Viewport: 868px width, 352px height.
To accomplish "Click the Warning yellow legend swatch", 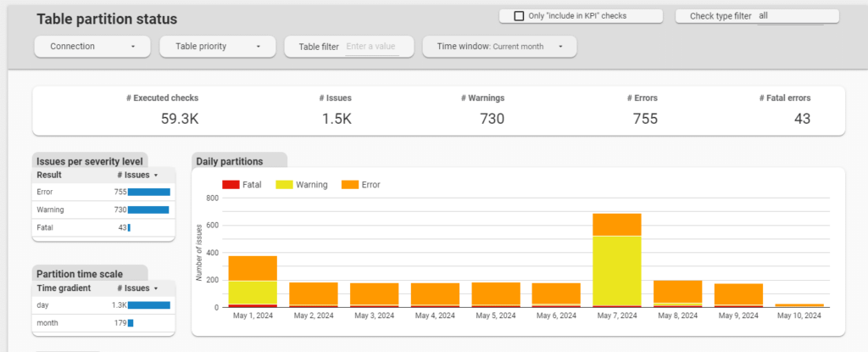I will 283,185.
